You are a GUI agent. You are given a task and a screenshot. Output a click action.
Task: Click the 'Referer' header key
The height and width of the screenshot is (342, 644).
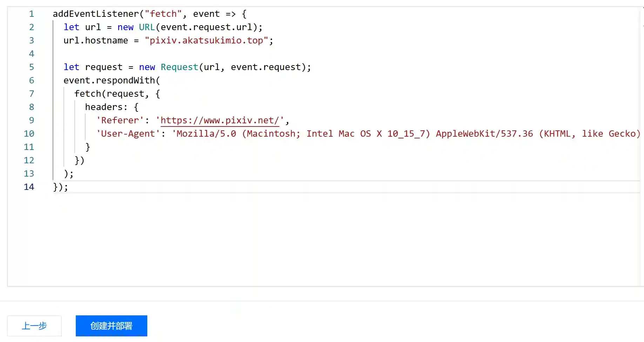(120, 121)
